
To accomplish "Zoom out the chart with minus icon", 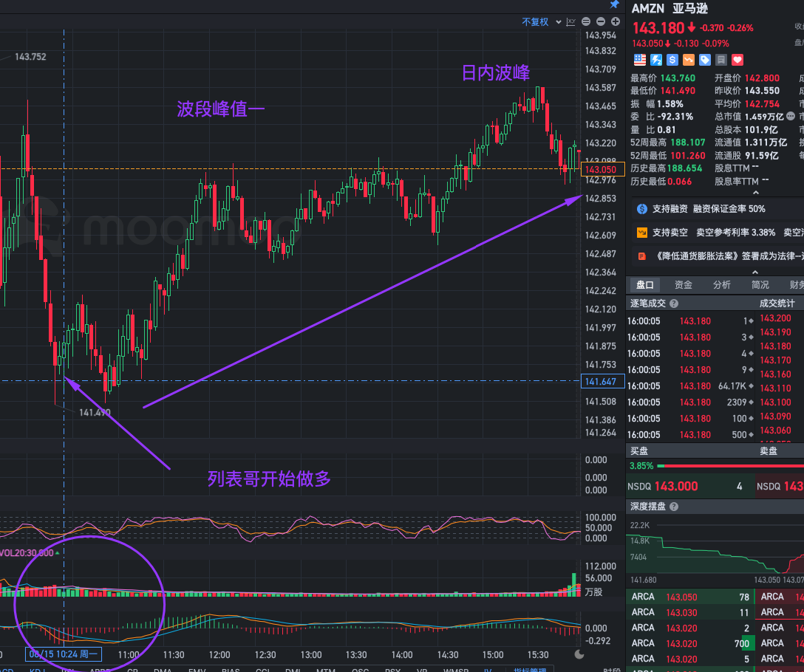I will click(x=601, y=21).
